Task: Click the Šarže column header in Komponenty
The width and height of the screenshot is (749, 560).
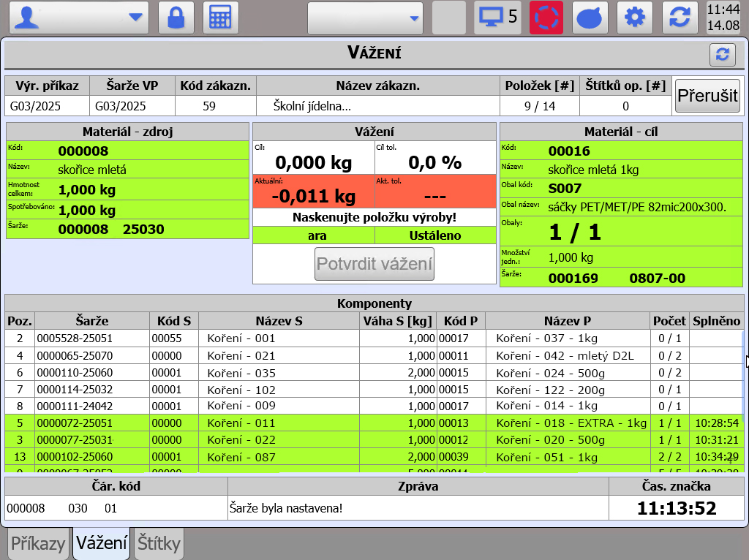Action: [x=92, y=321]
